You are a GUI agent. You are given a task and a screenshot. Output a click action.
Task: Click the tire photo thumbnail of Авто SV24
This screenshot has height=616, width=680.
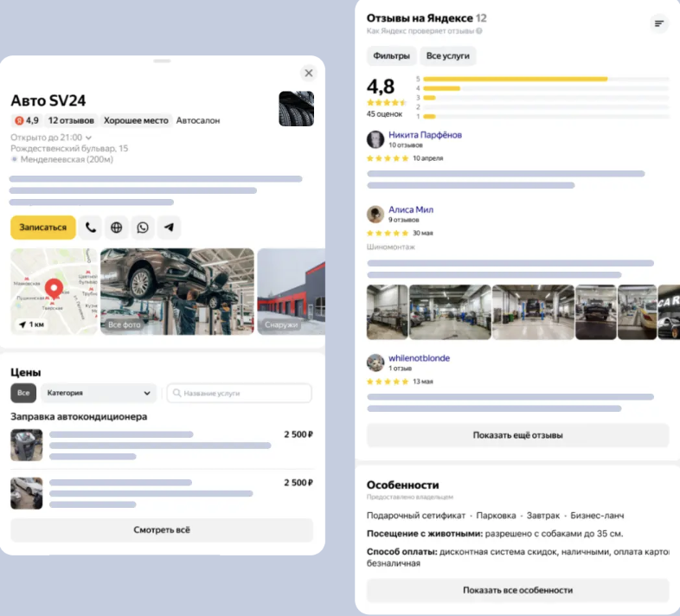pos(296,108)
